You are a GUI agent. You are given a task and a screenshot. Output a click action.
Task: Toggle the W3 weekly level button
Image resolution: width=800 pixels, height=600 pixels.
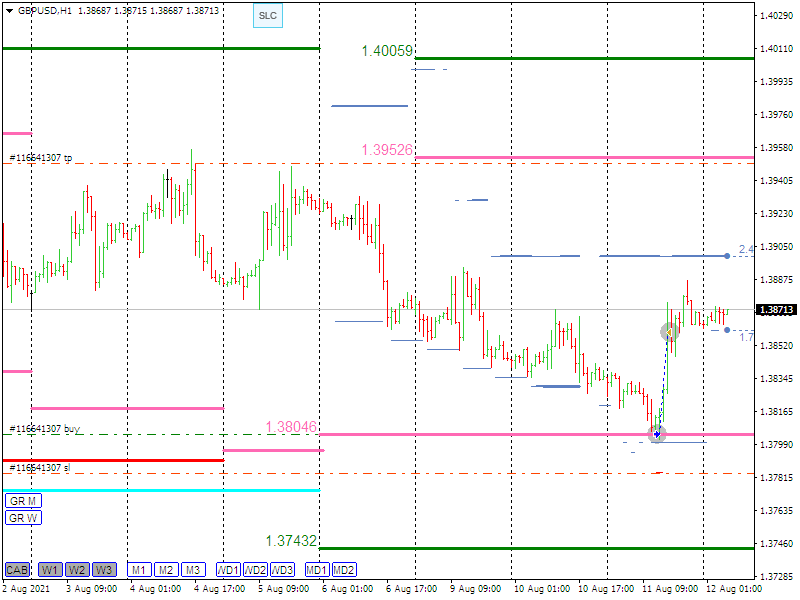coord(104,570)
